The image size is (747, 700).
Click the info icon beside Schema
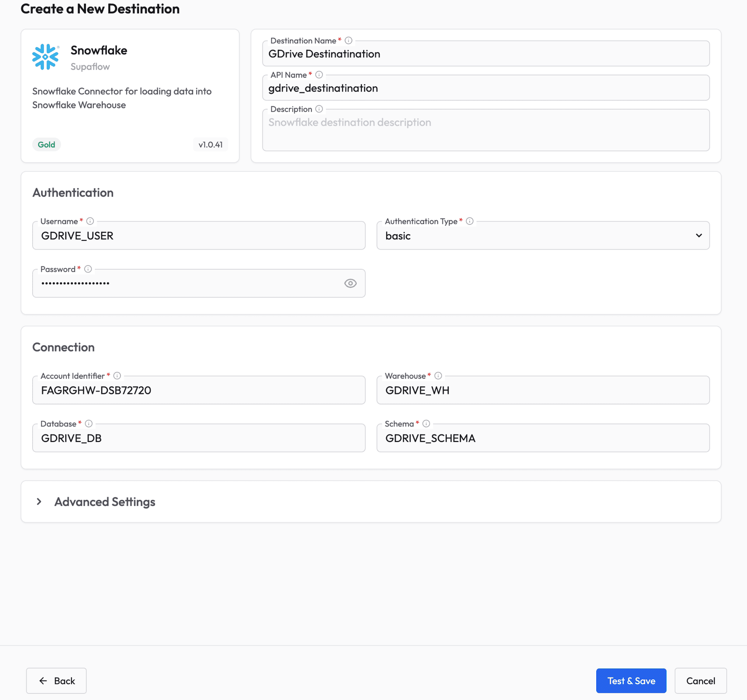tap(425, 423)
